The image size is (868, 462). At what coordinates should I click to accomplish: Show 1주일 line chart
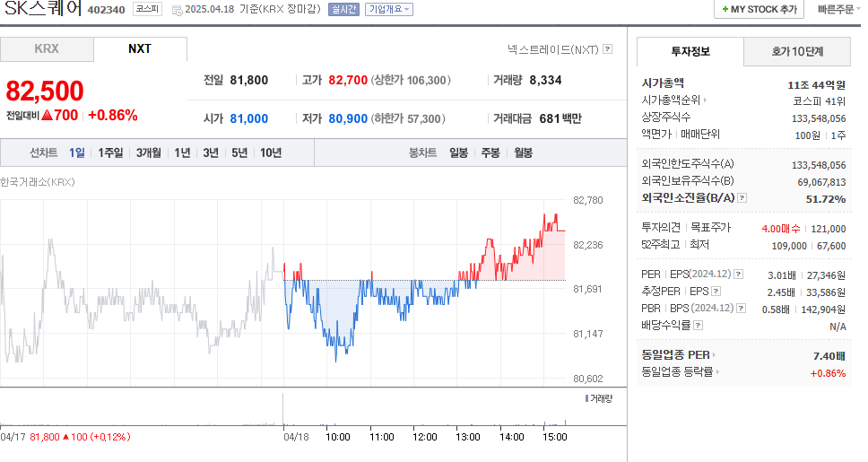pos(110,153)
